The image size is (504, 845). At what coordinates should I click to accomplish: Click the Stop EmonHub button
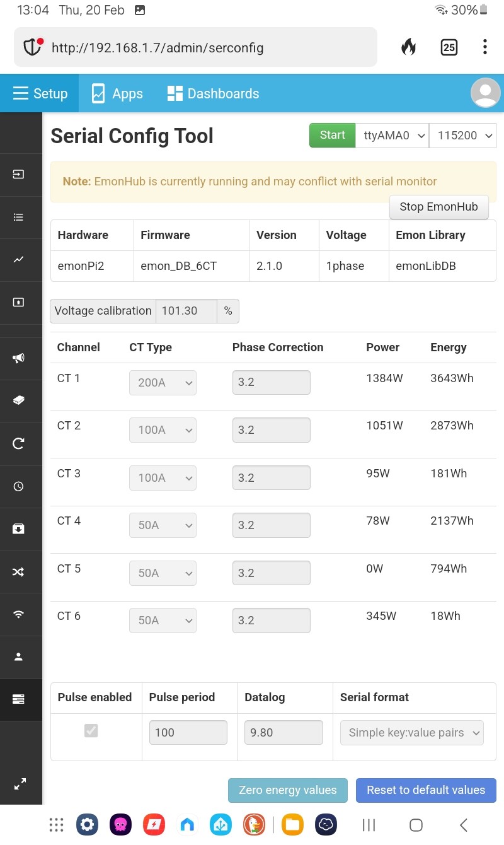coord(439,207)
